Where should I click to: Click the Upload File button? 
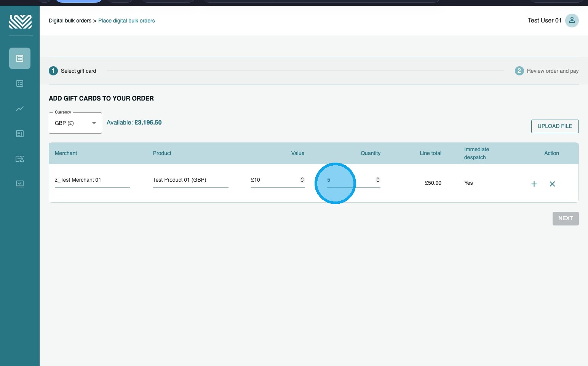click(x=555, y=126)
